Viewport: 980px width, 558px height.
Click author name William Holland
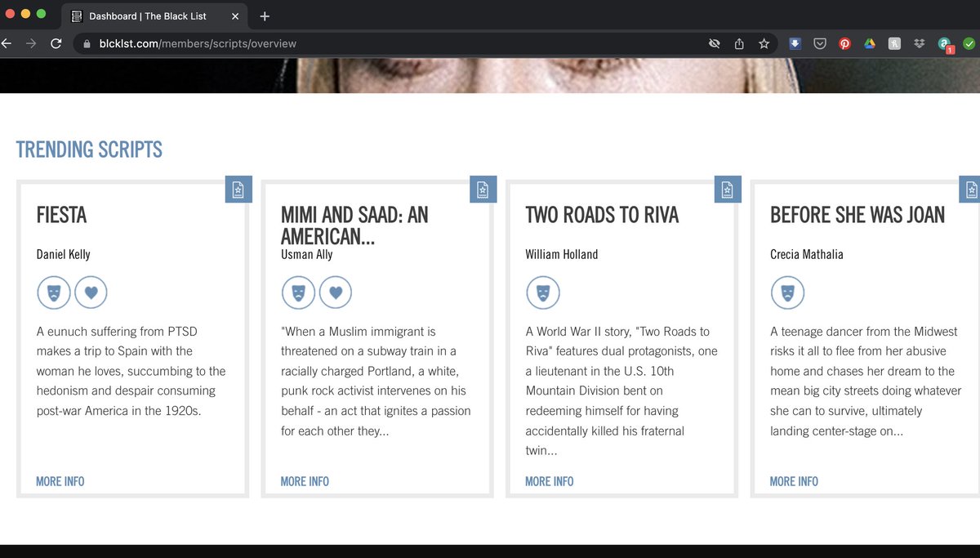point(562,254)
